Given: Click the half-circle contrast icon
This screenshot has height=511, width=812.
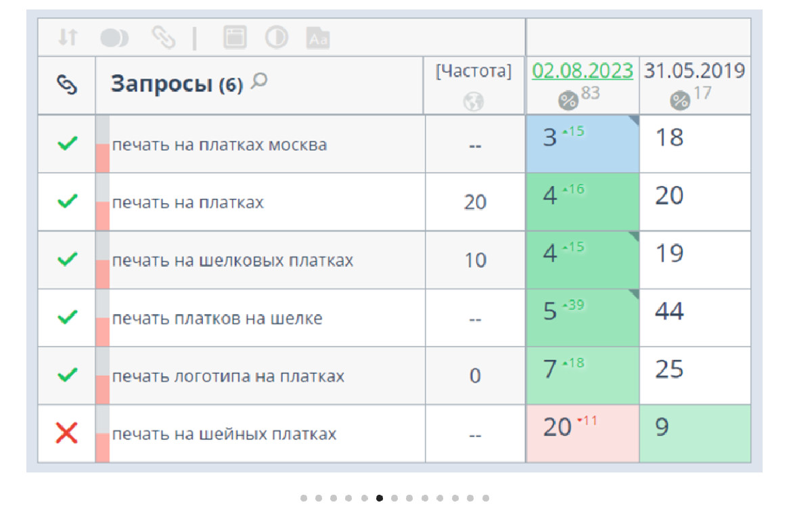Looking at the screenshot, I should pyautogui.click(x=276, y=38).
